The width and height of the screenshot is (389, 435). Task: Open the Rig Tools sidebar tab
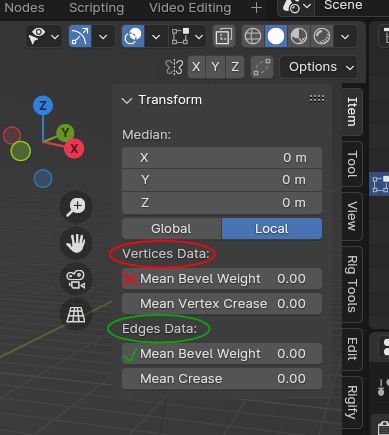[x=352, y=284]
